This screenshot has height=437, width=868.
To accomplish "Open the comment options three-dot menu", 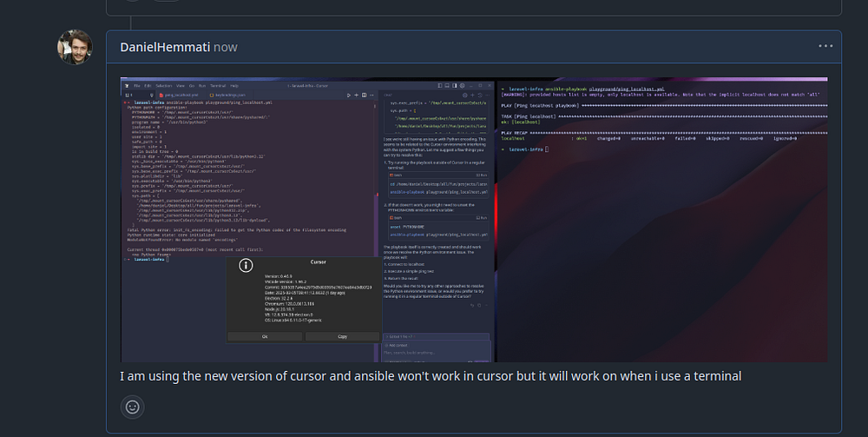I will pyautogui.click(x=825, y=47).
